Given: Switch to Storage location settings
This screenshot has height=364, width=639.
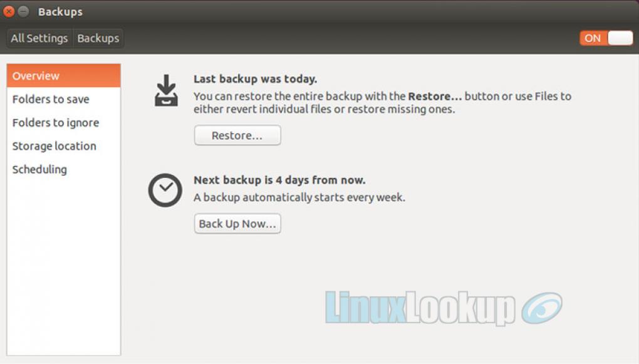Looking at the screenshot, I should point(63,146).
